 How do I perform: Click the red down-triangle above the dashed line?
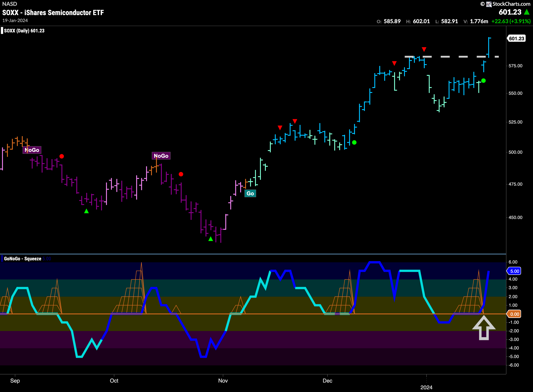[x=424, y=49]
